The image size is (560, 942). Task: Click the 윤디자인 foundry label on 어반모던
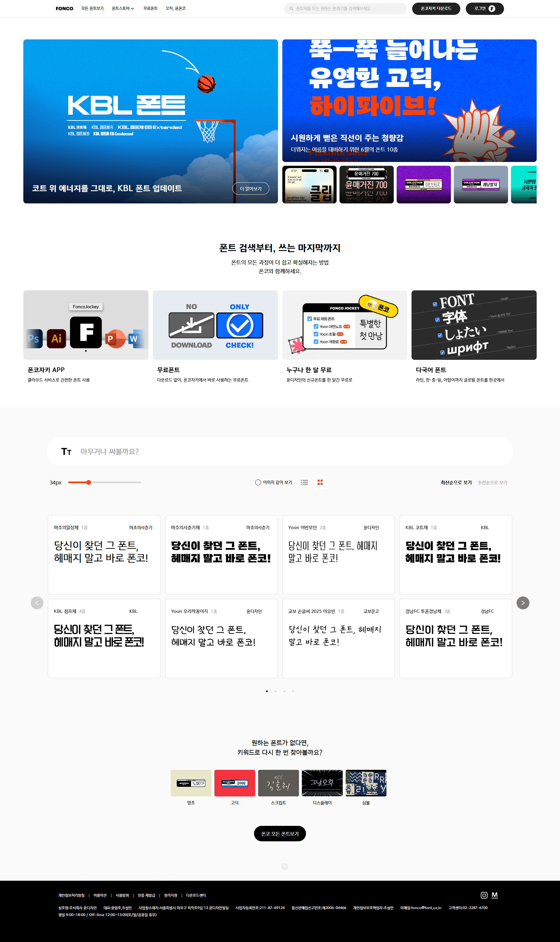[371, 527]
